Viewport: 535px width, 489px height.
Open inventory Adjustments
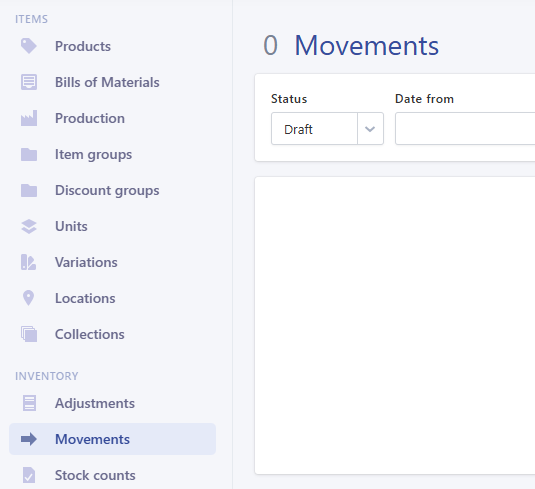[95, 403]
